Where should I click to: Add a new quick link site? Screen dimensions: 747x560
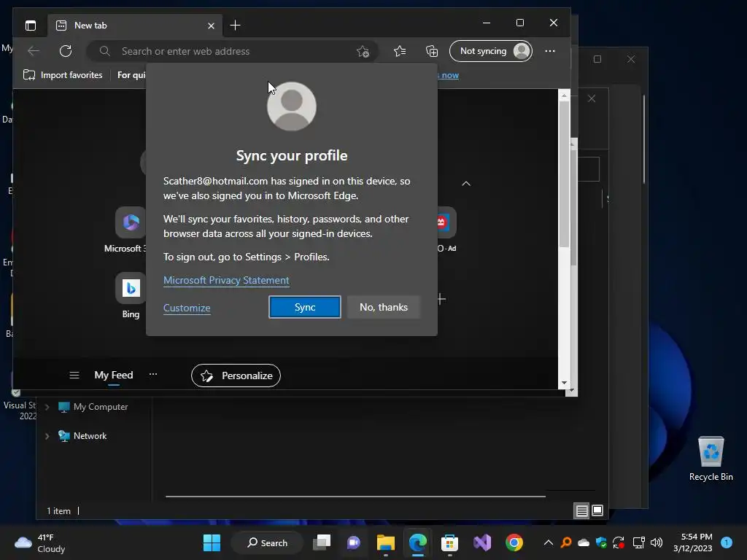click(441, 299)
